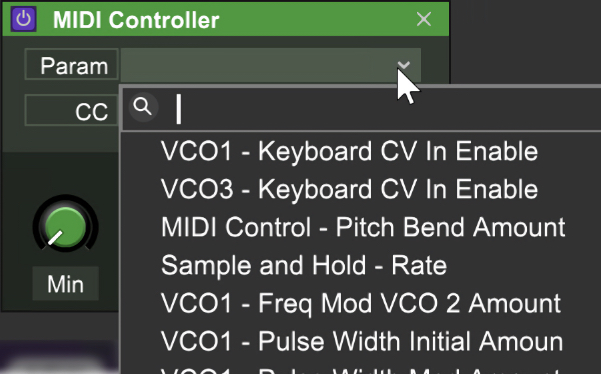
Task: Select VCO1 - Keyboard CV In Enable
Action: click(349, 151)
